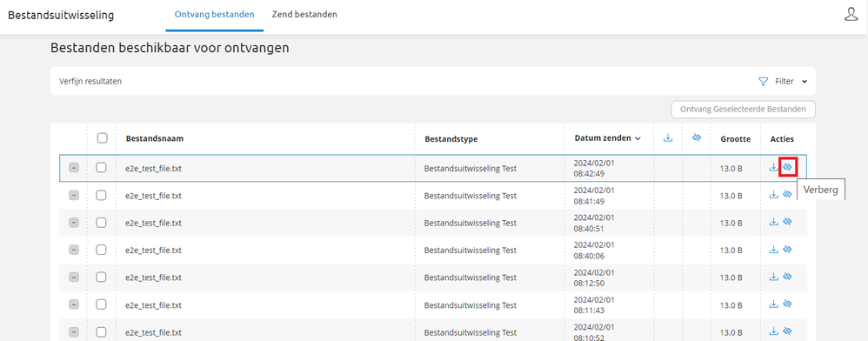
Task: Select the checkbox for the 08:40:06 file
Action: [x=101, y=250]
